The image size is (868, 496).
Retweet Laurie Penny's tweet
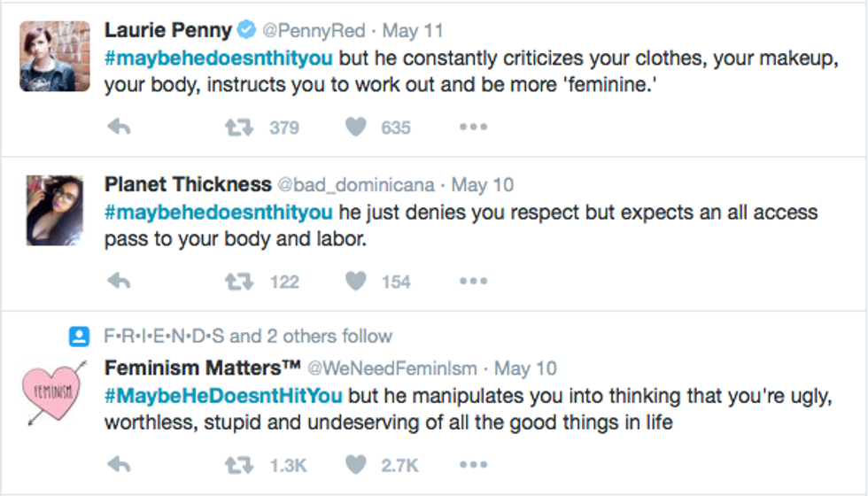pos(237,128)
